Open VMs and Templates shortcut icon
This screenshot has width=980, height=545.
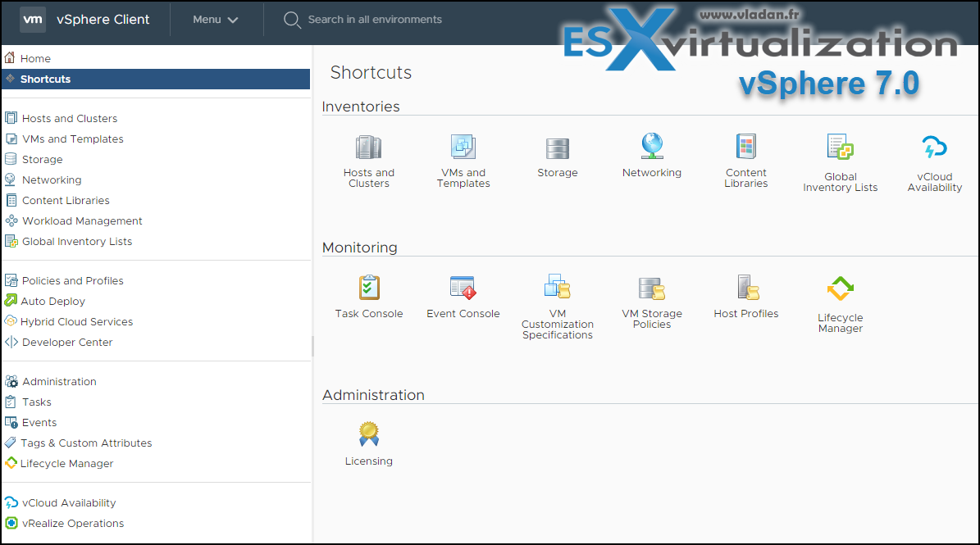click(x=463, y=148)
